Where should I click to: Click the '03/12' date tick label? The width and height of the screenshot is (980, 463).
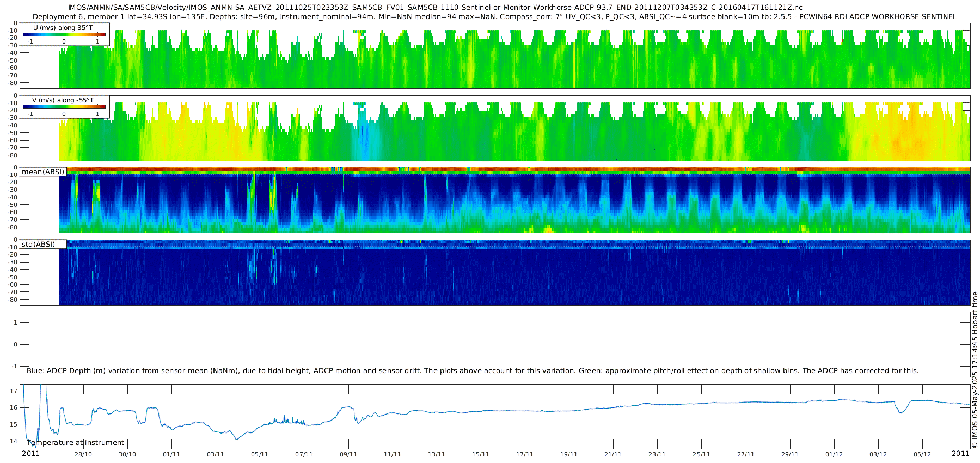tap(878, 454)
